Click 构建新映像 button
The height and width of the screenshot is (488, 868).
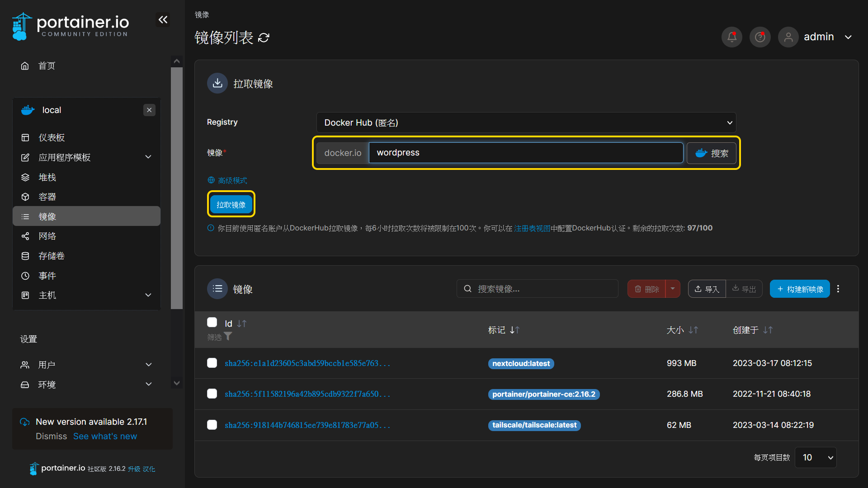(800, 289)
